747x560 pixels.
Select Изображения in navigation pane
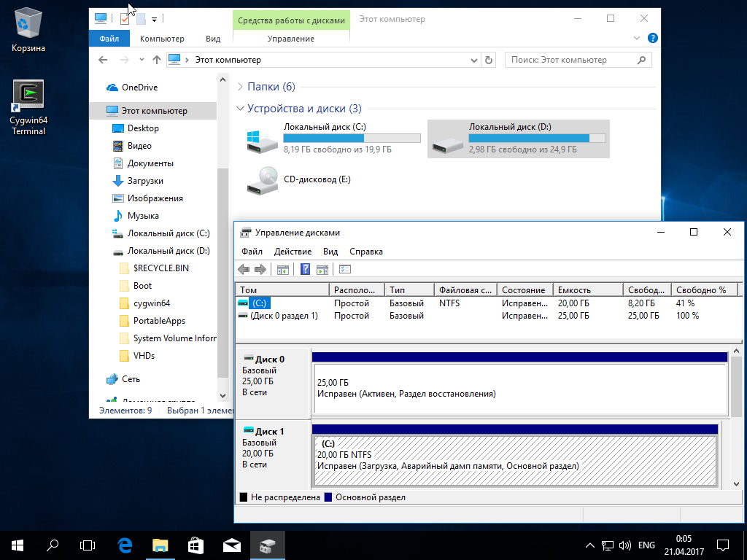click(x=155, y=198)
